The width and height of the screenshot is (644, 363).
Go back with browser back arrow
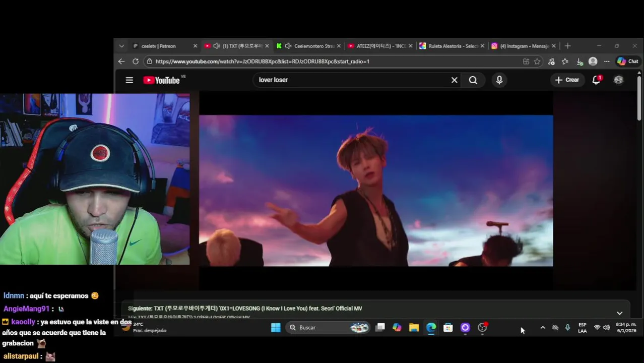pos(121,62)
